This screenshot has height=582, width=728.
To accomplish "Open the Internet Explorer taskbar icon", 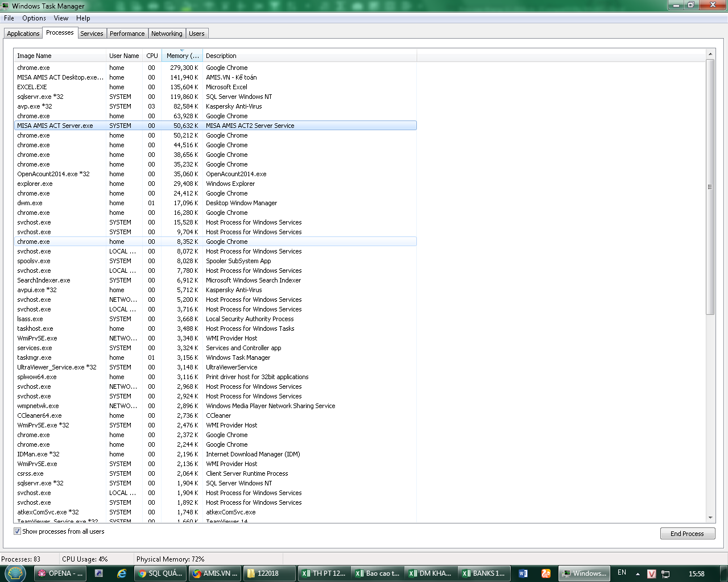I will click(x=122, y=573).
